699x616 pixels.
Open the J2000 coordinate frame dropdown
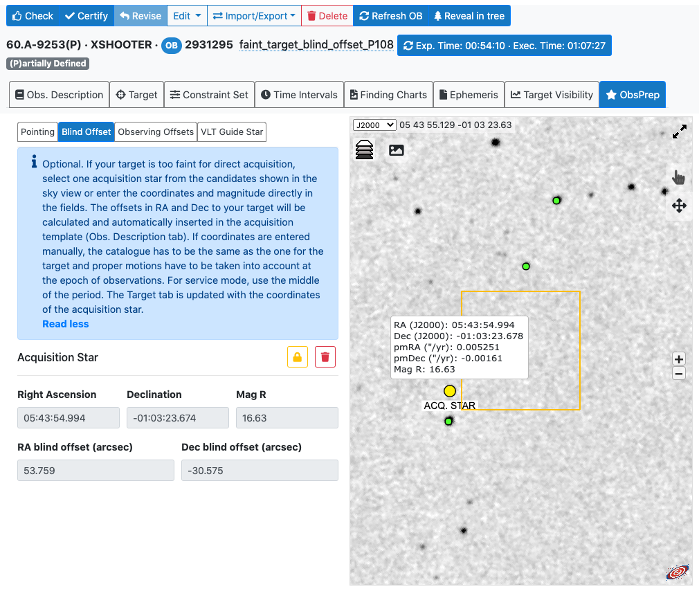[374, 125]
